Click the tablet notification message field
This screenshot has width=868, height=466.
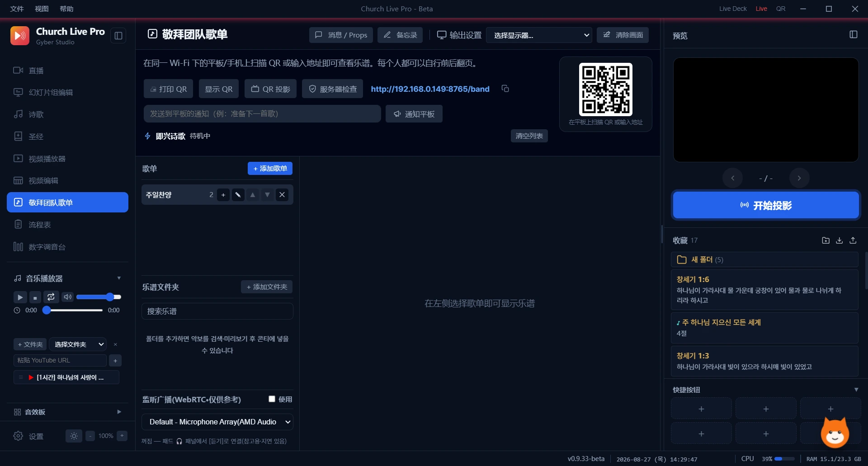tap(262, 114)
